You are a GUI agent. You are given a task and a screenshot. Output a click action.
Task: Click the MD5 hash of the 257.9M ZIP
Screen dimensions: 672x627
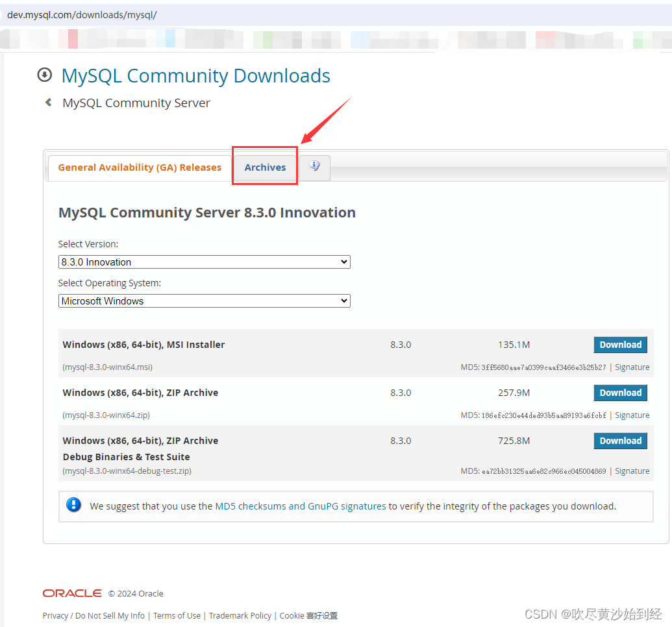tap(544, 415)
